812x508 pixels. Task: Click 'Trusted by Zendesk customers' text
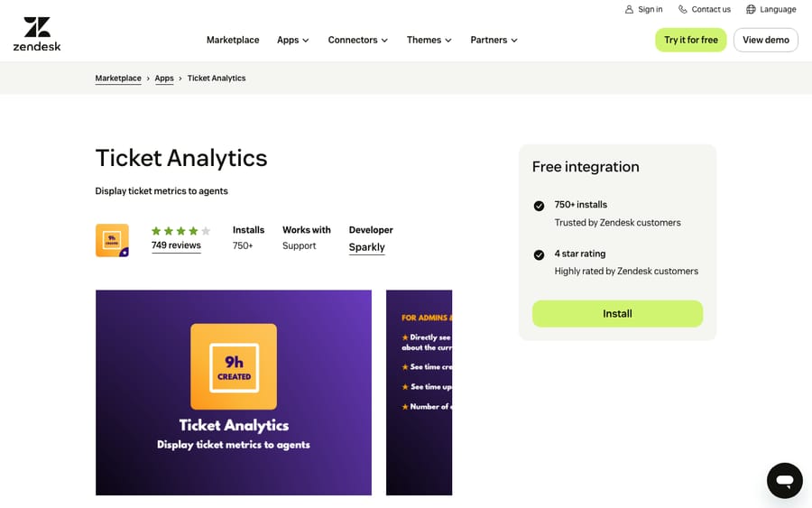617,223
